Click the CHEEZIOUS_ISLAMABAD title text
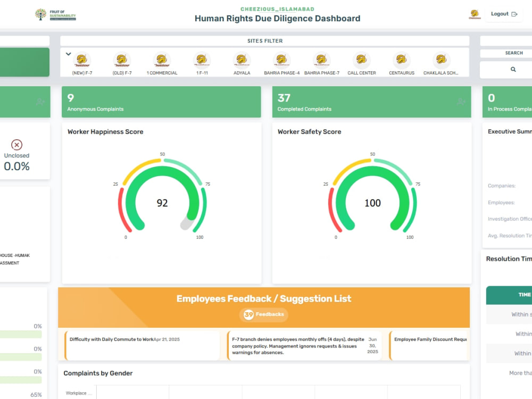This screenshot has width=532, height=399. [x=277, y=9]
